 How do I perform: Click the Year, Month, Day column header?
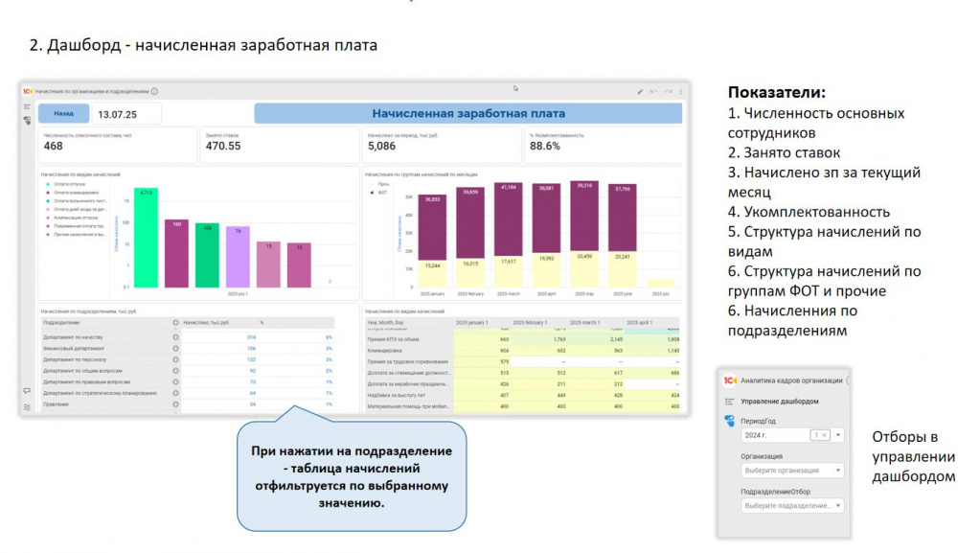(x=386, y=323)
